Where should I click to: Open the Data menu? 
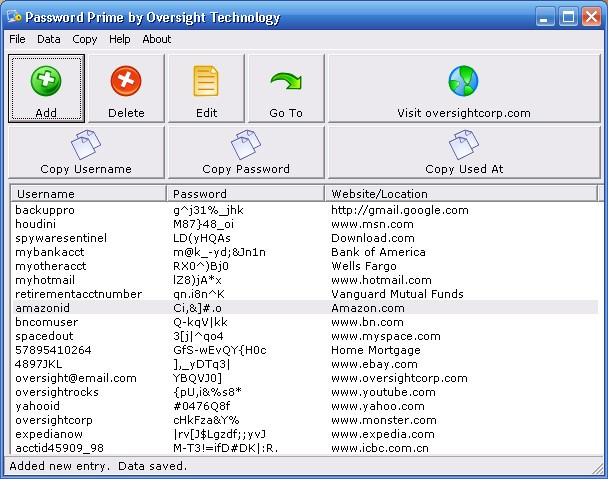click(48, 39)
